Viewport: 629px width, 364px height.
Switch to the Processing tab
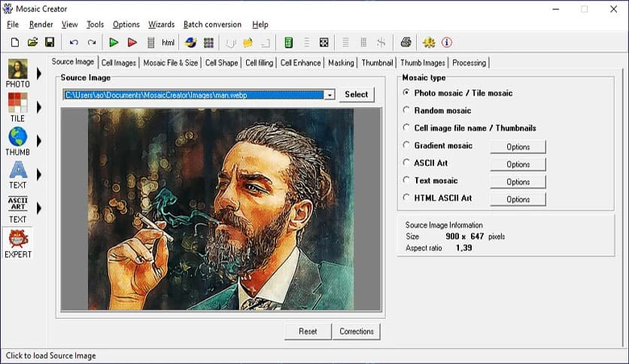(469, 63)
